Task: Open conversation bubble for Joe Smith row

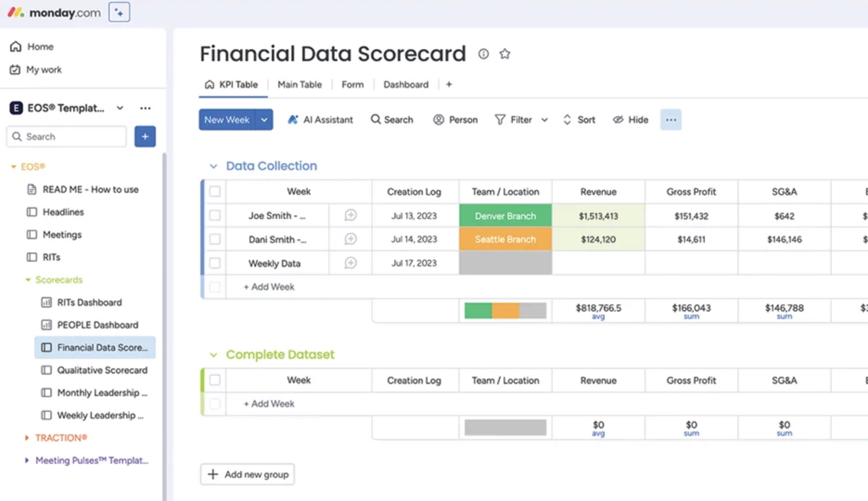Action: [x=351, y=215]
